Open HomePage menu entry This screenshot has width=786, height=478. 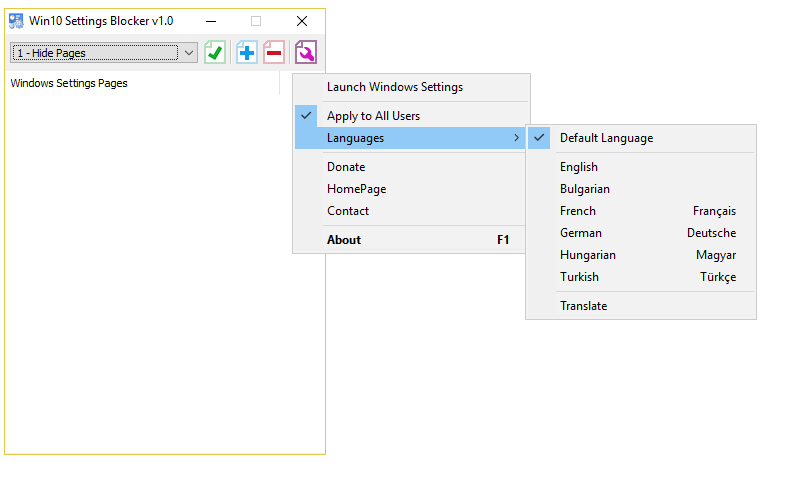(411, 189)
